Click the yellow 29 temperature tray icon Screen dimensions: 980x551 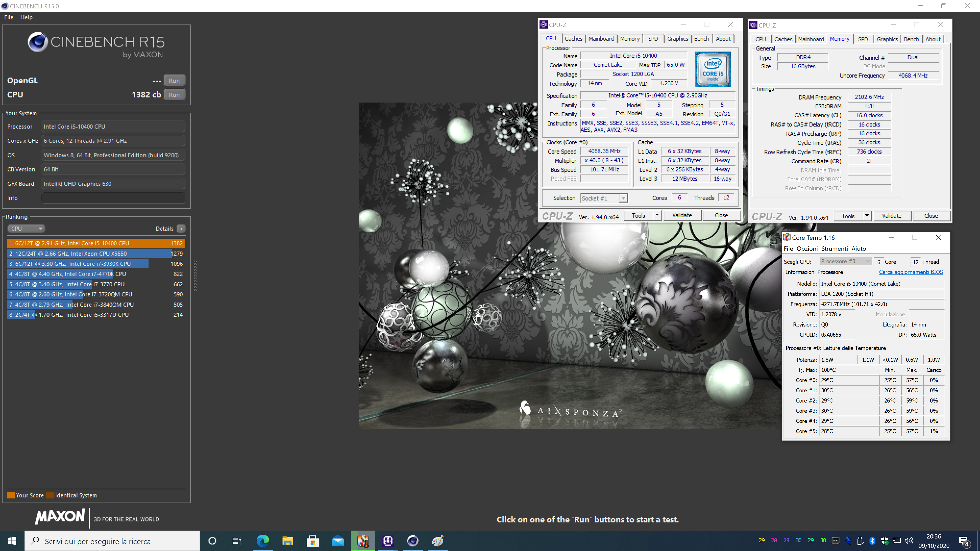click(762, 540)
